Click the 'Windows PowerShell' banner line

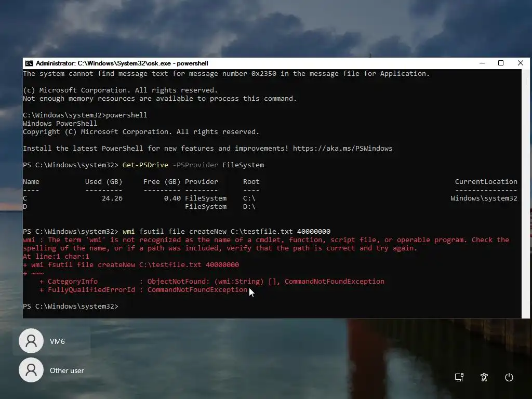[x=60, y=124]
